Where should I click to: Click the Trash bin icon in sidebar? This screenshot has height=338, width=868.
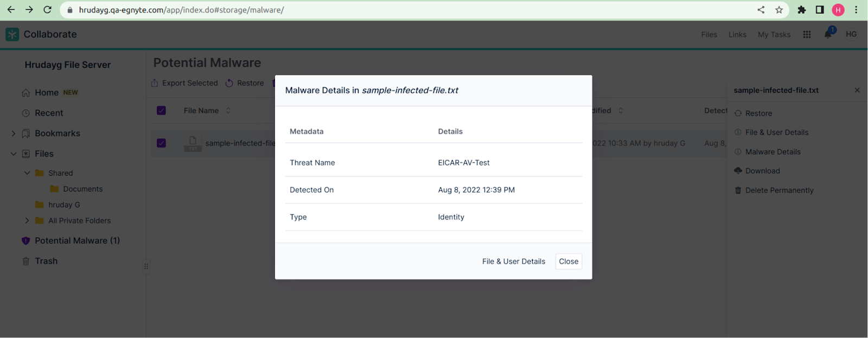tap(25, 262)
